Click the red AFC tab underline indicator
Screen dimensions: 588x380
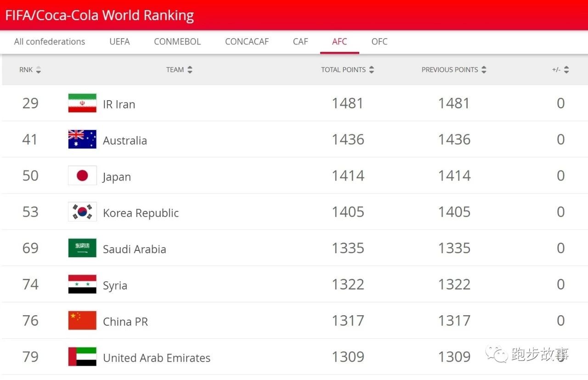click(339, 52)
